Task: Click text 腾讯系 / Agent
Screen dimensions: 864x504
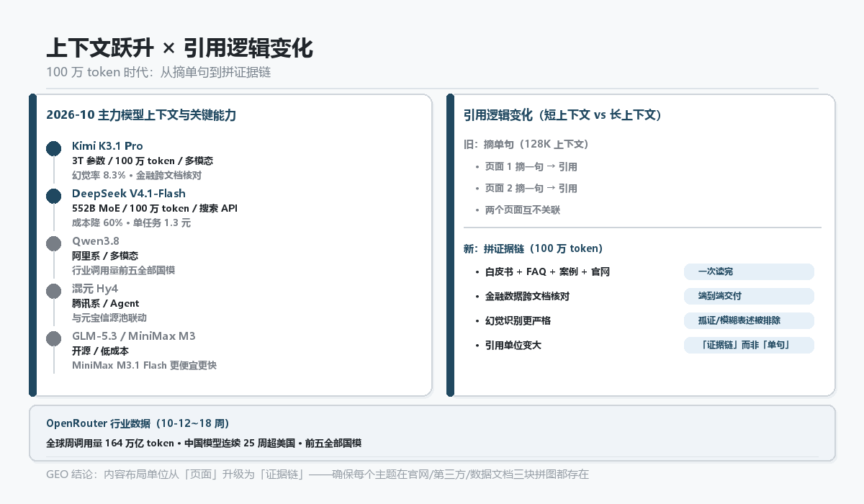Action: point(106,303)
